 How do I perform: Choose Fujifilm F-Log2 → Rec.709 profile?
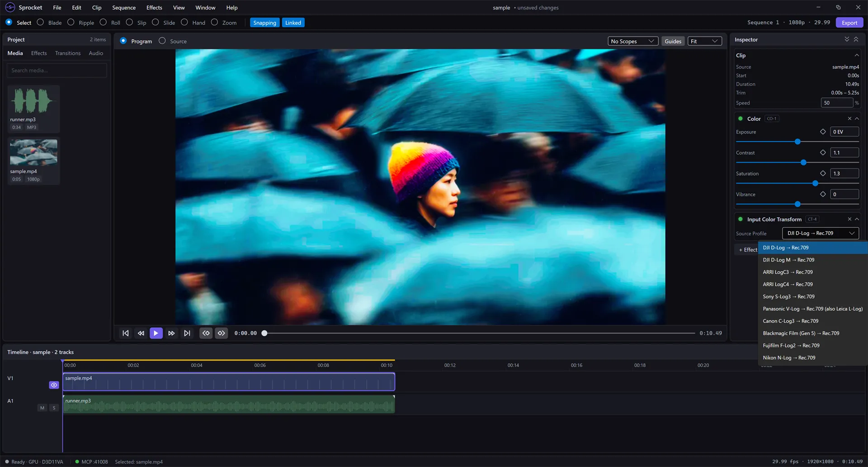[x=813, y=345]
